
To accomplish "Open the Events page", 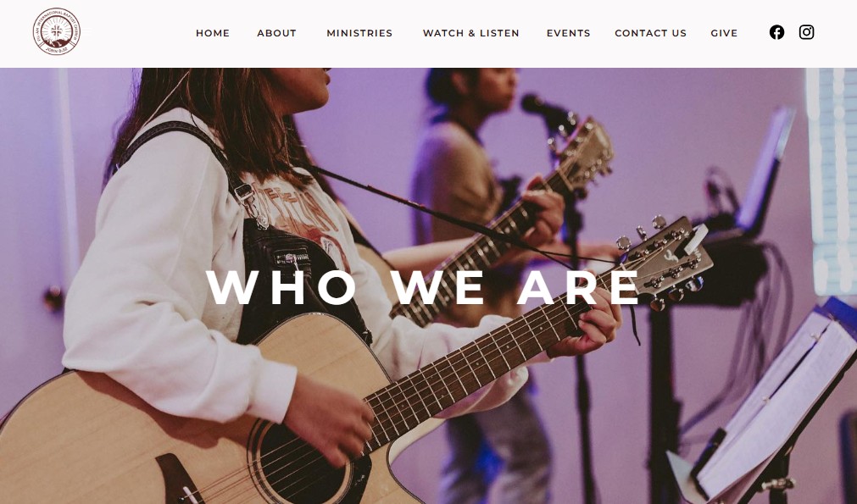I will pos(569,33).
